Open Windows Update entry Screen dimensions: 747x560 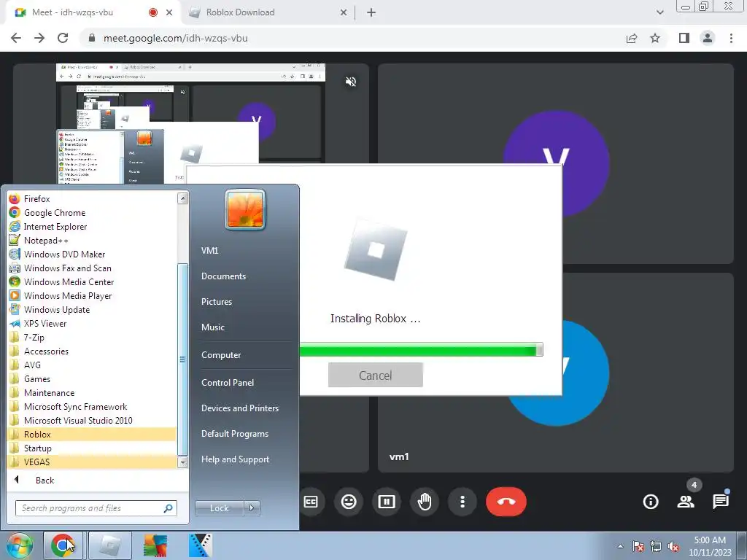click(57, 309)
